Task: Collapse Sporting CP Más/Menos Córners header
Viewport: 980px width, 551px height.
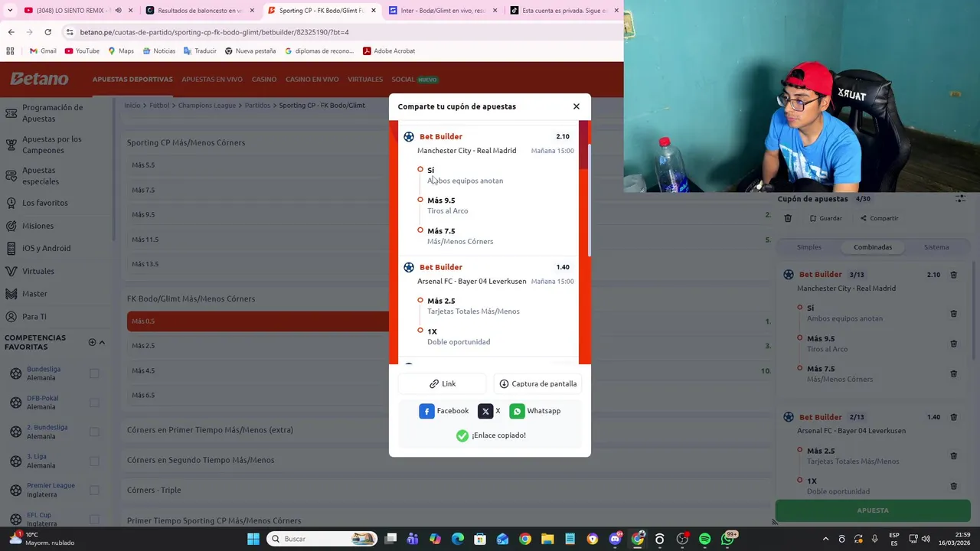Action: pyautogui.click(x=186, y=142)
